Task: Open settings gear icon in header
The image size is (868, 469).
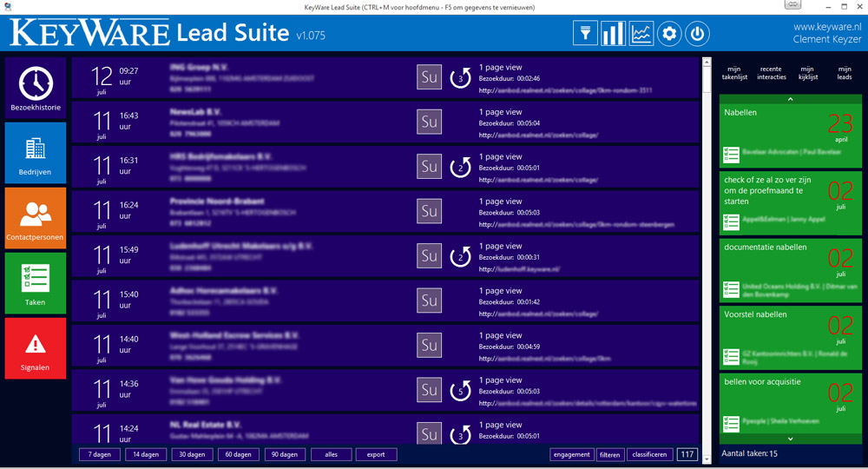Action: click(669, 34)
